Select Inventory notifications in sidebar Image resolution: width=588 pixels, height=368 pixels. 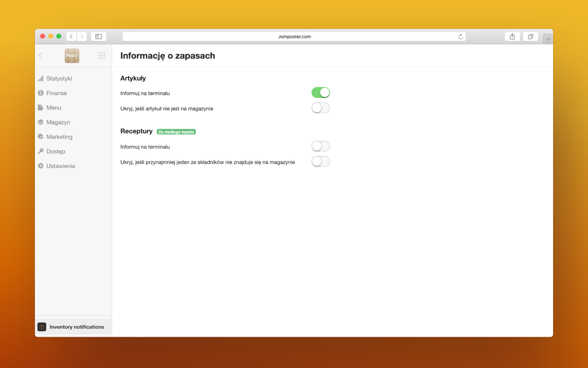[73, 327]
